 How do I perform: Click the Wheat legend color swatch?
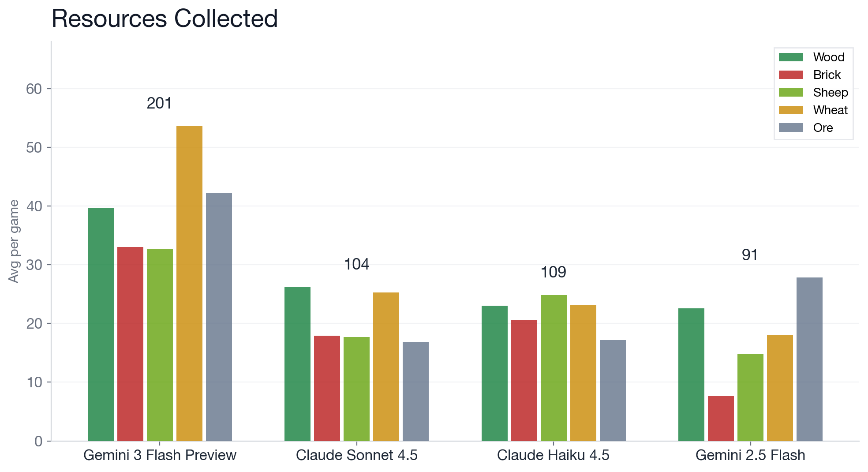[x=791, y=110]
